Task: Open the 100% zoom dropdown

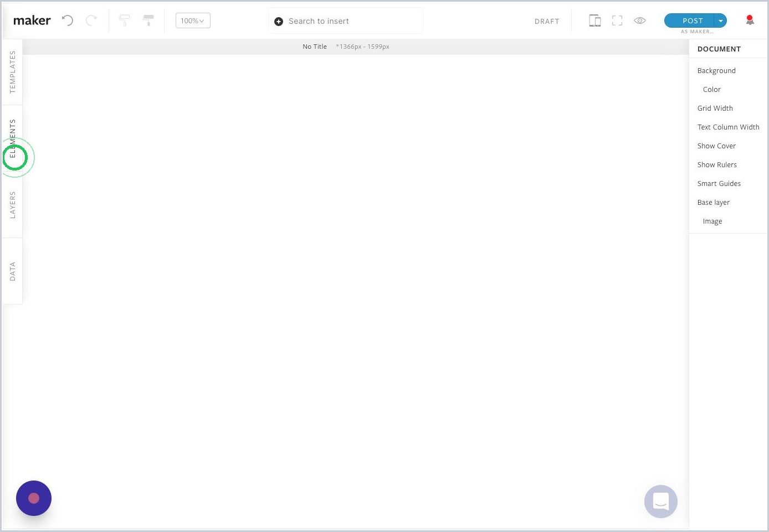Action: coord(193,20)
